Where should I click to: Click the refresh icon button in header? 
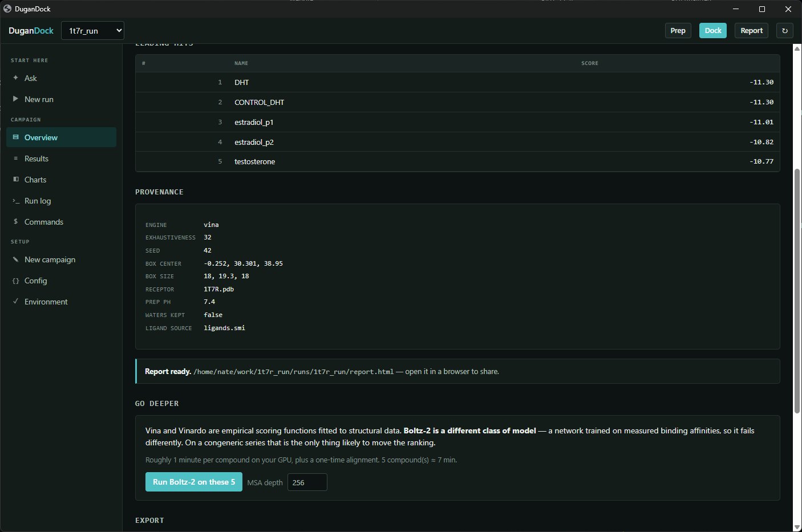tap(785, 31)
